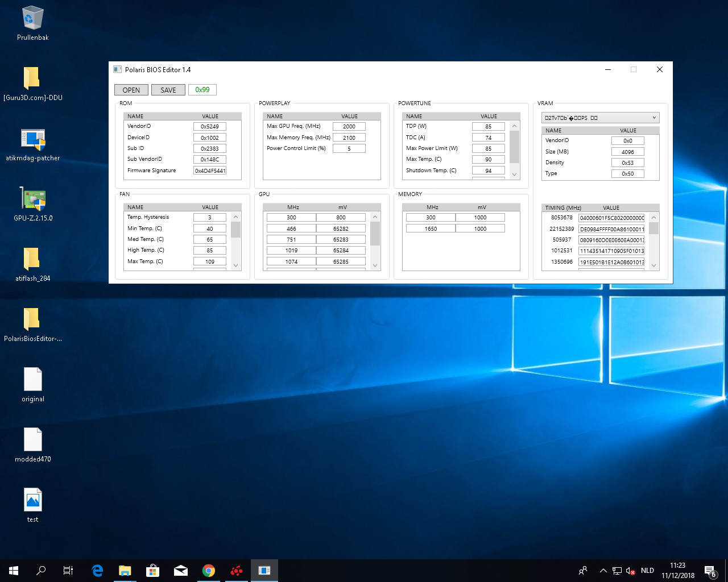This screenshot has width=728, height=582.
Task: Edit Max Temp fan value 109
Action: [x=210, y=261]
